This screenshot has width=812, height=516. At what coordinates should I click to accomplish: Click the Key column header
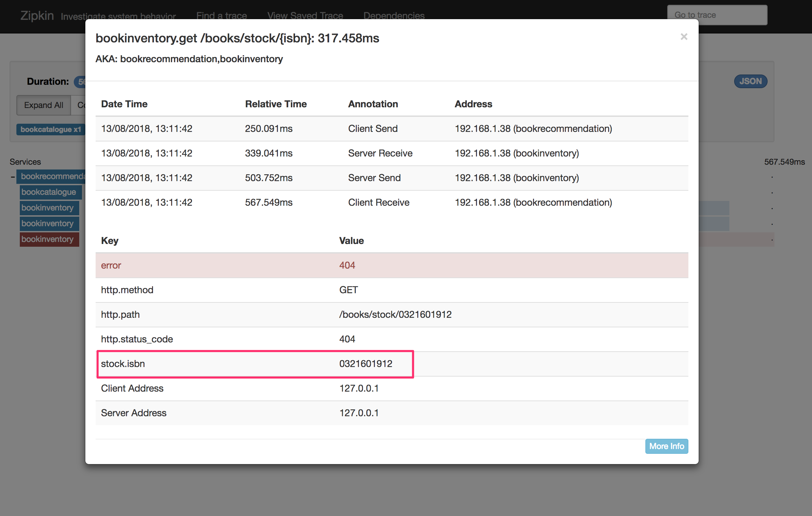tap(110, 241)
